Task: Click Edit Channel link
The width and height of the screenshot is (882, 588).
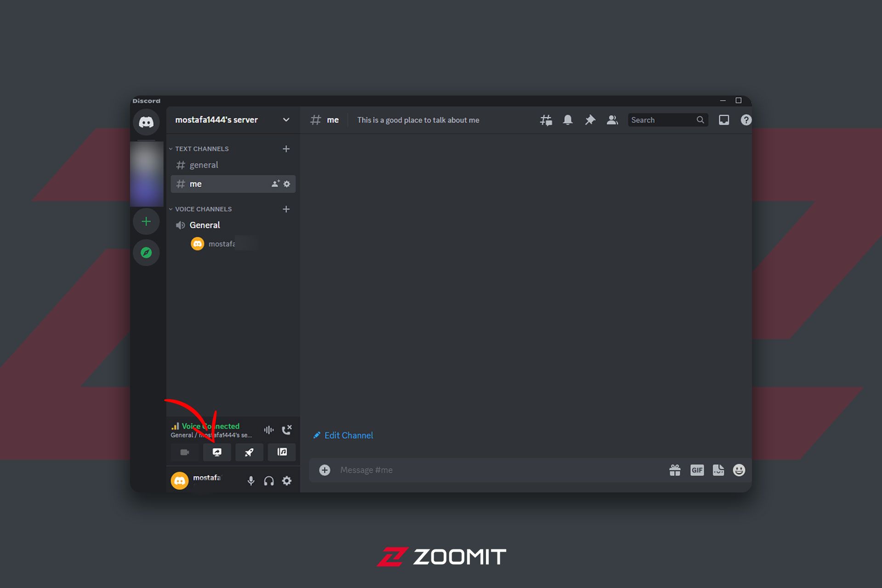Action: (x=343, y=435)
